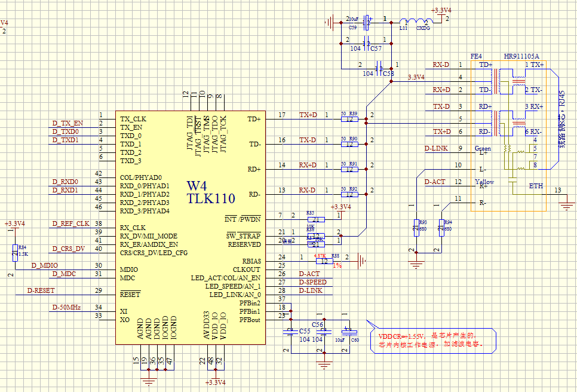Select resistor R94 below the R- pin
The width and height of the screenshot is (577, 392).
tap(441, 228)
